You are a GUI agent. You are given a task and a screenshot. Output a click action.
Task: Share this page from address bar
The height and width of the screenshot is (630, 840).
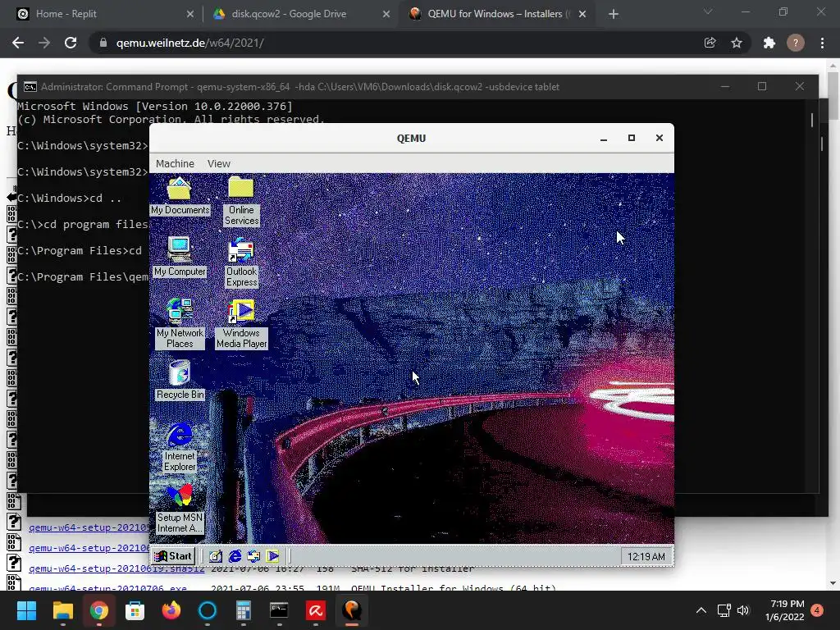(x=710, y=43)
